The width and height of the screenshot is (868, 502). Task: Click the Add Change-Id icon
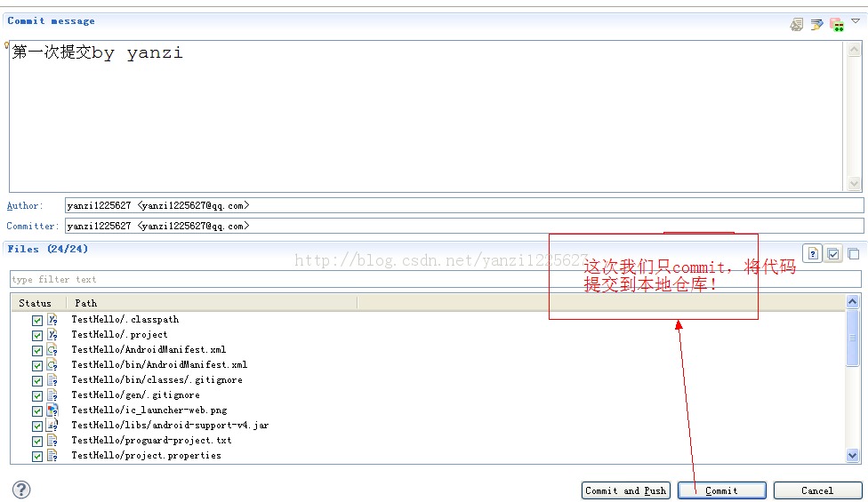pyautogui.click(x=837, y=24)
